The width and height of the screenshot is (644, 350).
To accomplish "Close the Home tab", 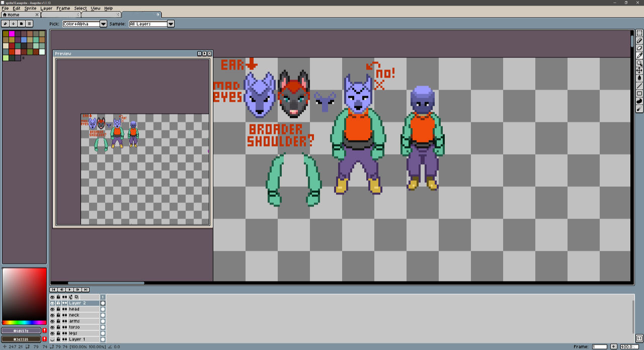I will [37, 15].
